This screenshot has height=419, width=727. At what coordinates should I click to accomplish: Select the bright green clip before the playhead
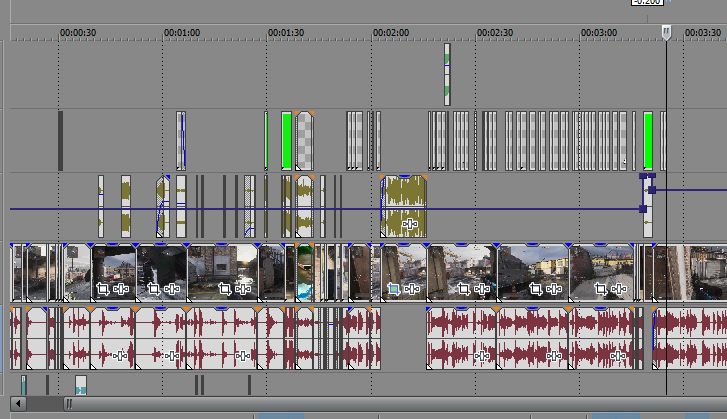point(648,141)
